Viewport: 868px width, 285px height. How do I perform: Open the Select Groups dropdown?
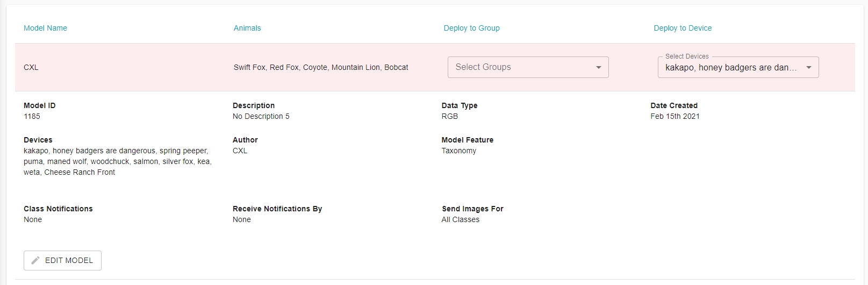pos(520,67)
